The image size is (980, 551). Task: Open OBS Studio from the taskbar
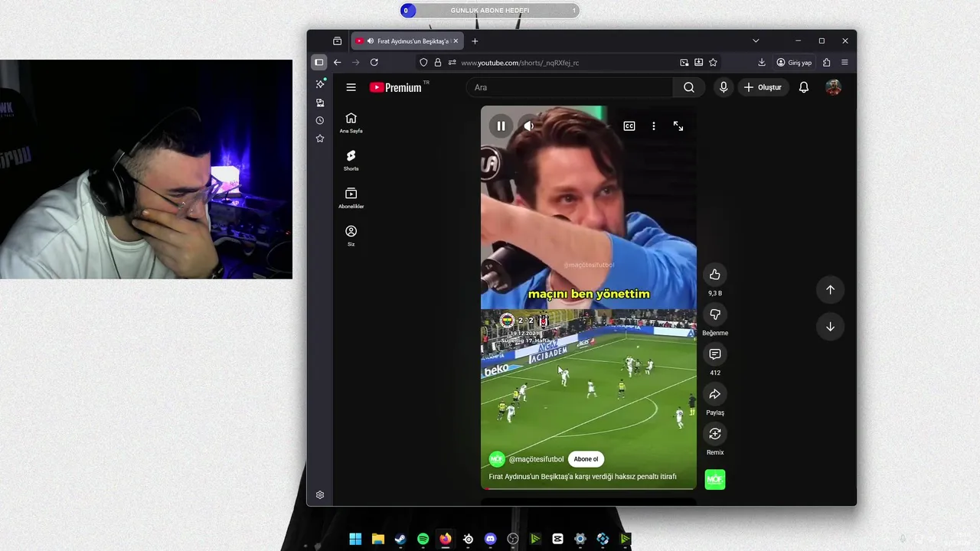pyautogui.click(x=513, y=540)
